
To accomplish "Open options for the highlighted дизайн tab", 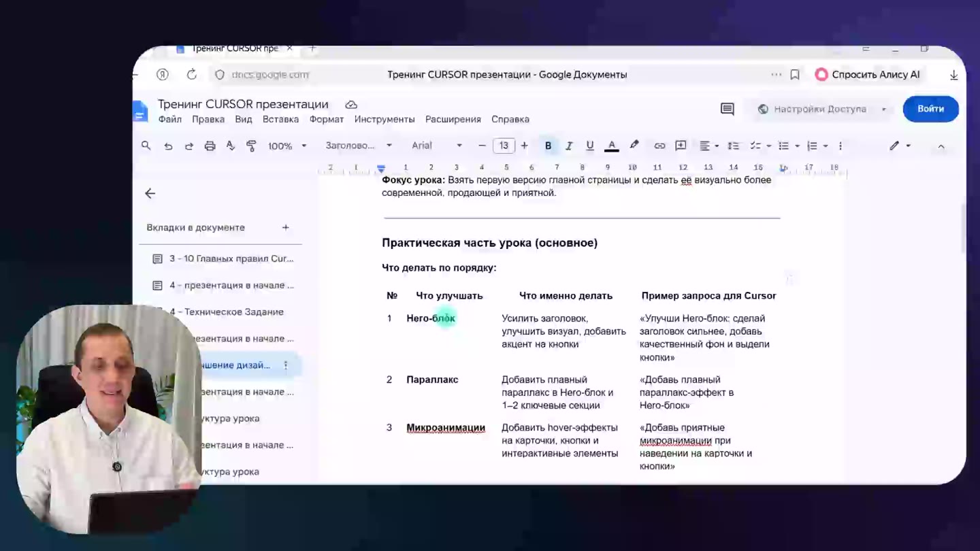I will pyautogui.click(x=286, y=365).
